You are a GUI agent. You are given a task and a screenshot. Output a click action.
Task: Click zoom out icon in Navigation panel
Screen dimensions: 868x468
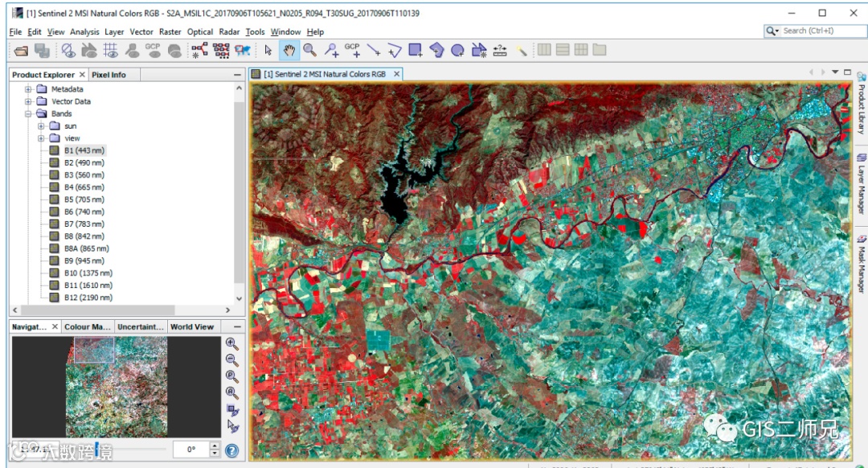[x=232, y=360]
